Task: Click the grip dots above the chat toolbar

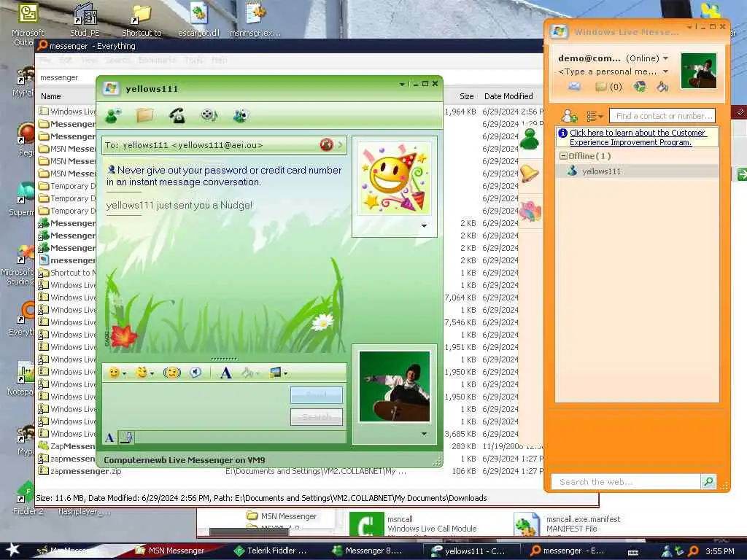Action: [224, 359]
